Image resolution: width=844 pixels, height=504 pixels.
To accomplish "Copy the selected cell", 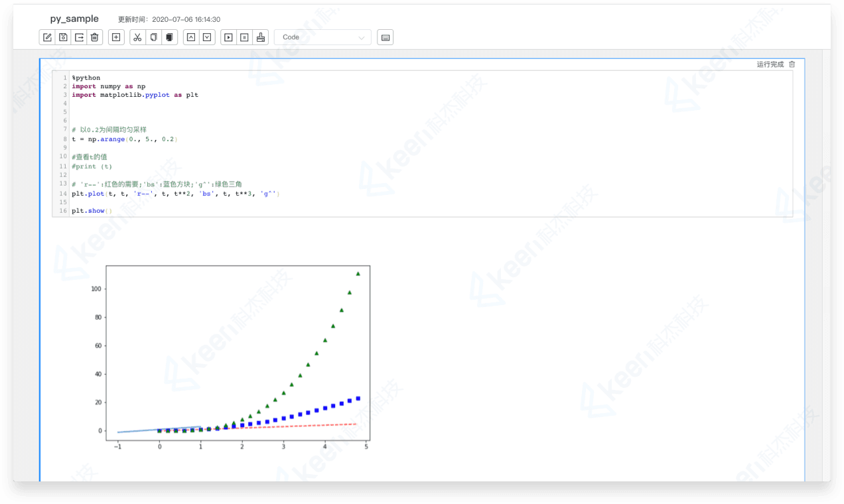I will [153, 37].
